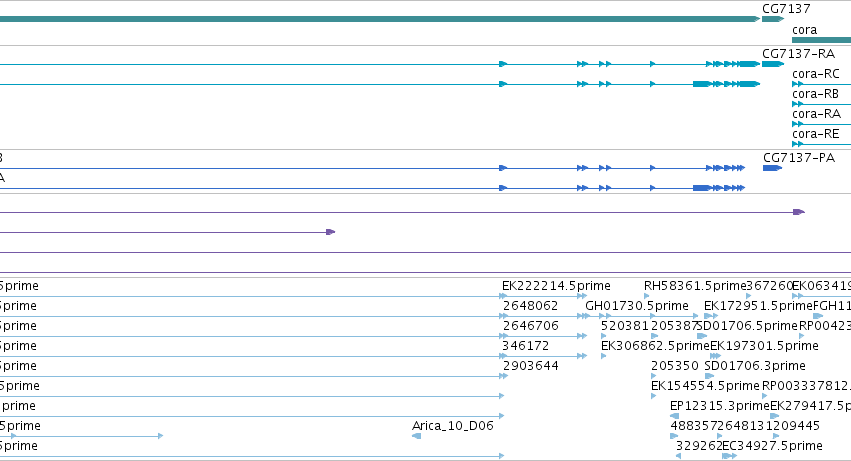This screenshot has height=461, width=851.
Task: Click the CG7137-PA protein label
Action: 798,158
